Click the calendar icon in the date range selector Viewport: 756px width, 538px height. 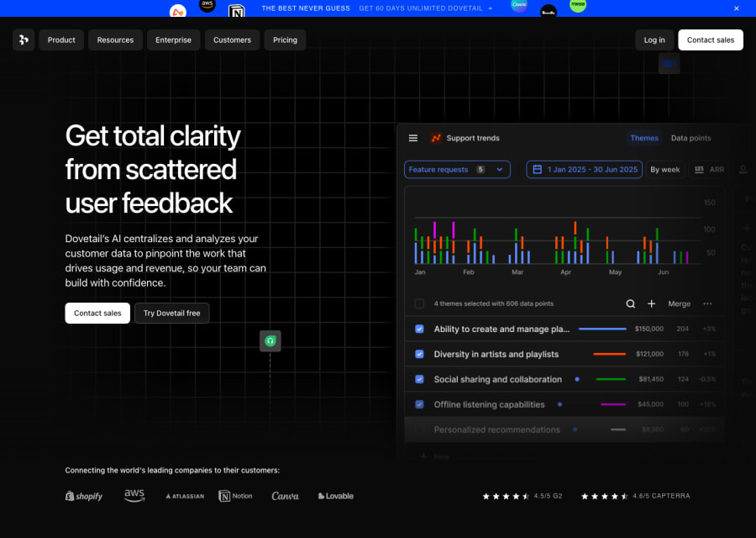tap(537, 169)
